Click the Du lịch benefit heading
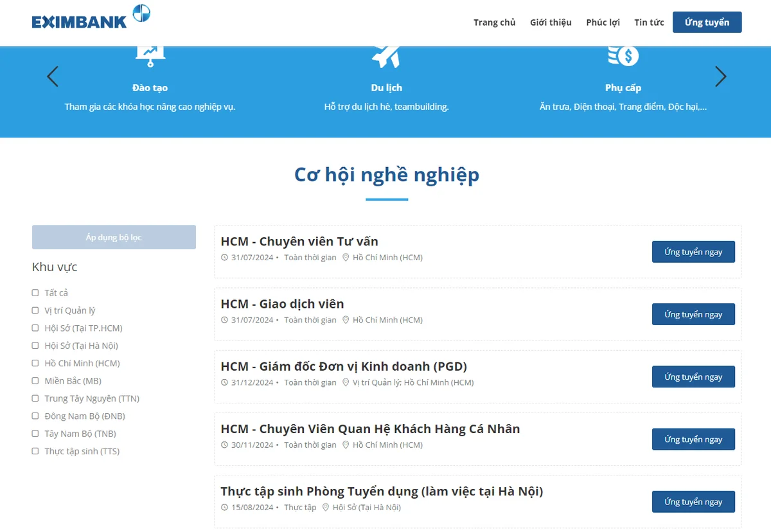 [x=386, y=87]
